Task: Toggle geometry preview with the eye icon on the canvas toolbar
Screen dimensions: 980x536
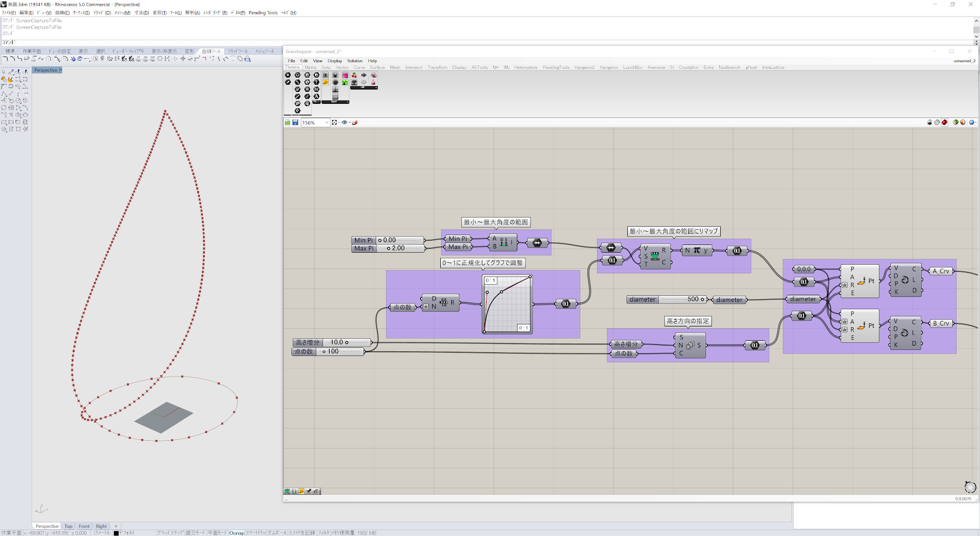Action: 345,123
